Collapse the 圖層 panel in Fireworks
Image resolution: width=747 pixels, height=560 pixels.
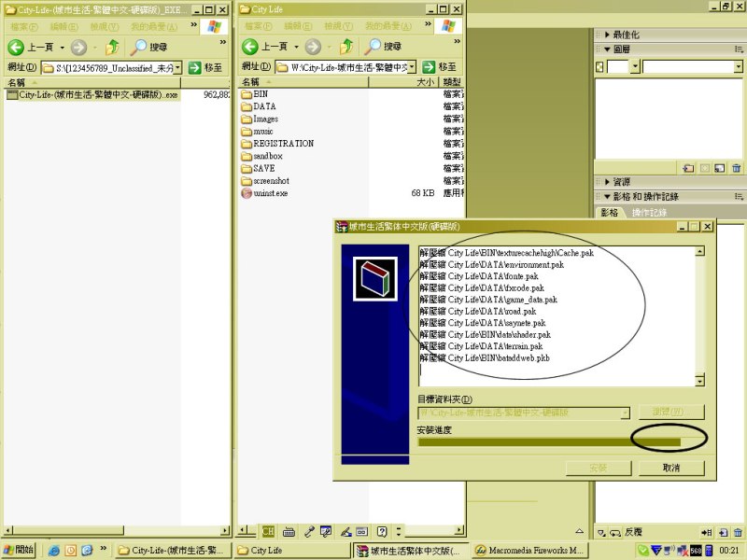click(607, 49)
